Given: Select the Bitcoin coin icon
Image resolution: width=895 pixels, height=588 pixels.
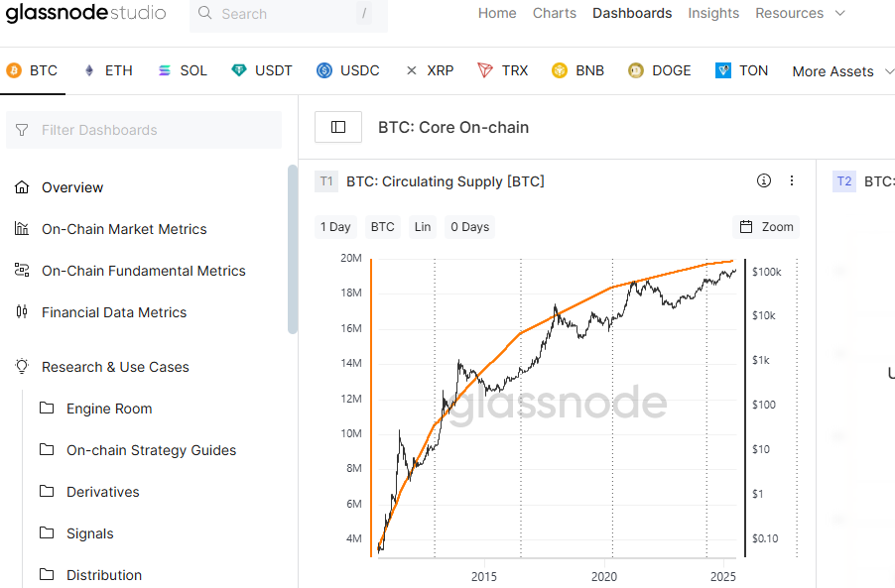Looking at the screenshot, I should 14,70.
